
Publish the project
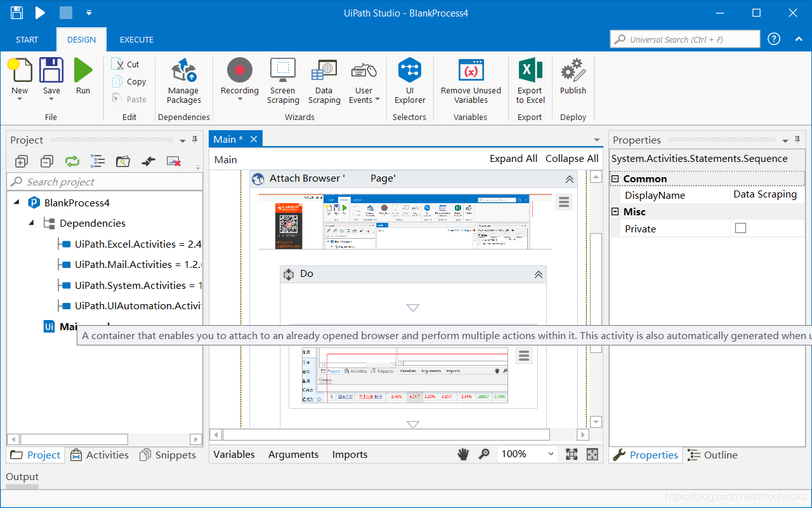coord(573,77)
